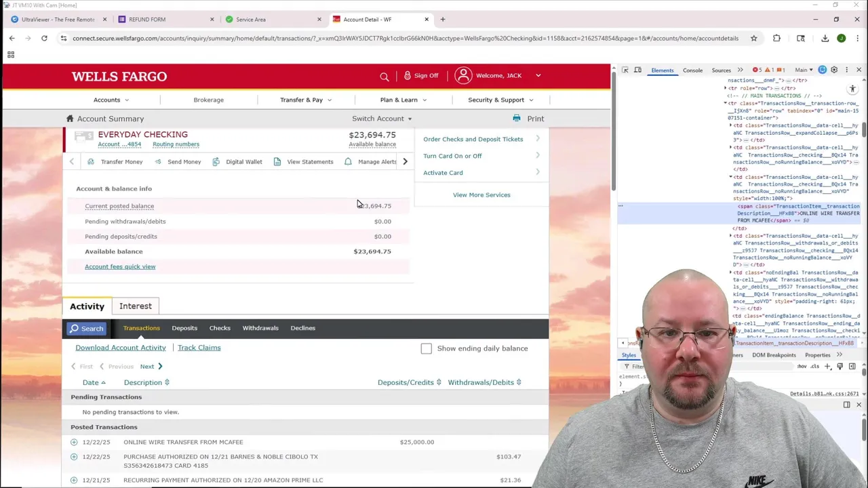Click the Account Summary home icon
The width and height of the screenshot is (868, 488).
tap(70, 118)
